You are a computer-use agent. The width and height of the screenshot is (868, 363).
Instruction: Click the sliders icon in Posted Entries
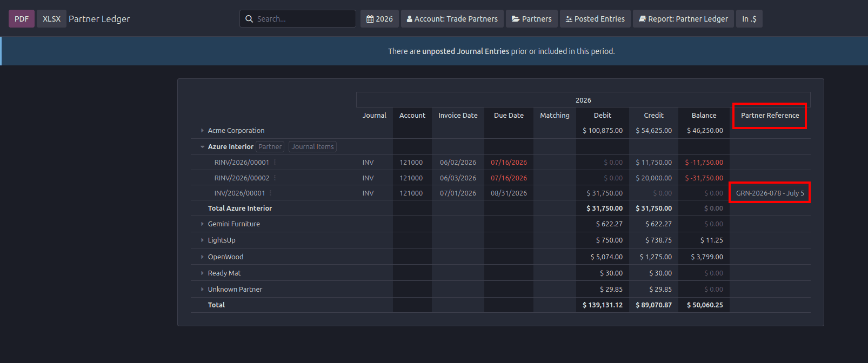[x=569, y=19]
